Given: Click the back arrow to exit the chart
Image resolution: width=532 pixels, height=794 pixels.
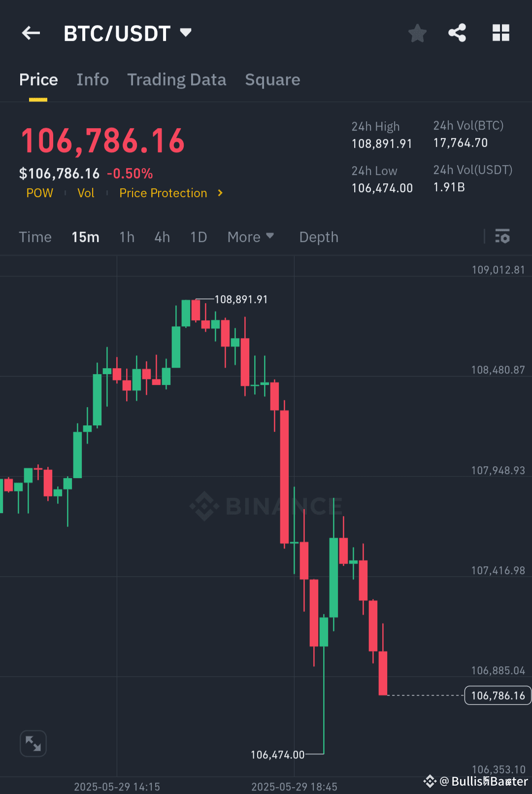Looking at the screenshot, I should tap(31, 33).
